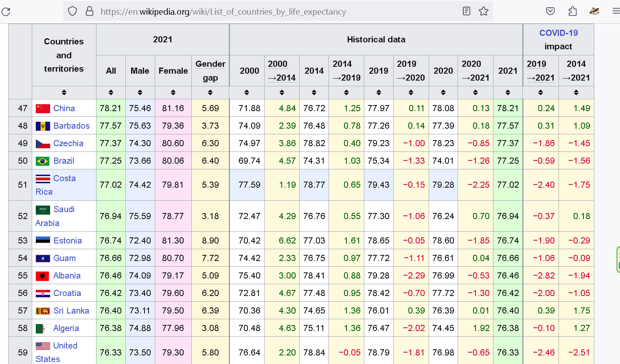Open the Firefox application menu
Viewport: 620px width, 364px height.
616,11
